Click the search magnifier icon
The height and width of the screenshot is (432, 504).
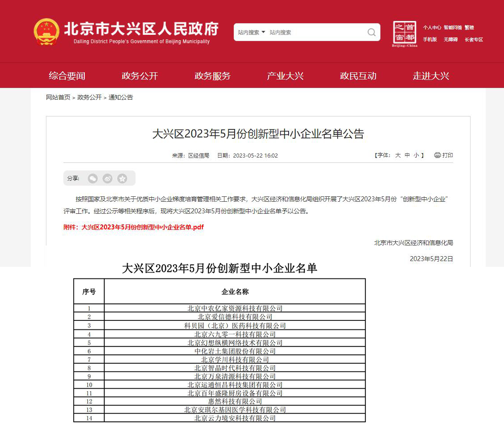click(372, 32)
